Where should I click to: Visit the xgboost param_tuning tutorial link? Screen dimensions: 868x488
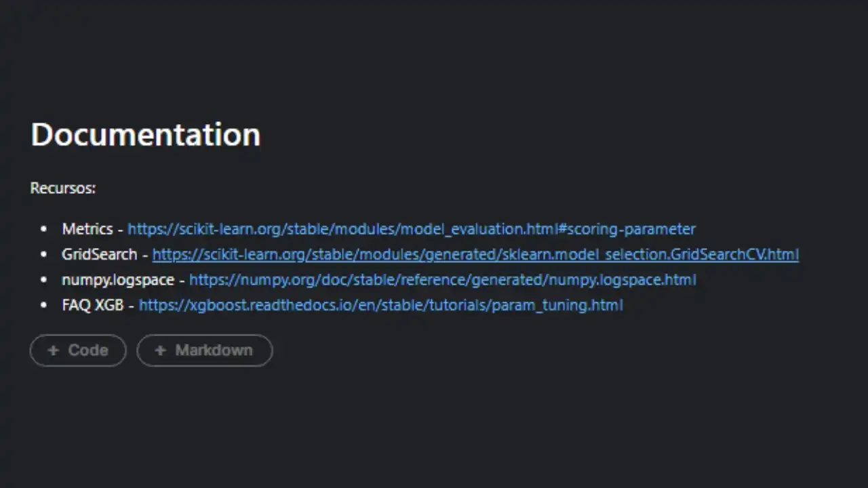tap(380, 305)
